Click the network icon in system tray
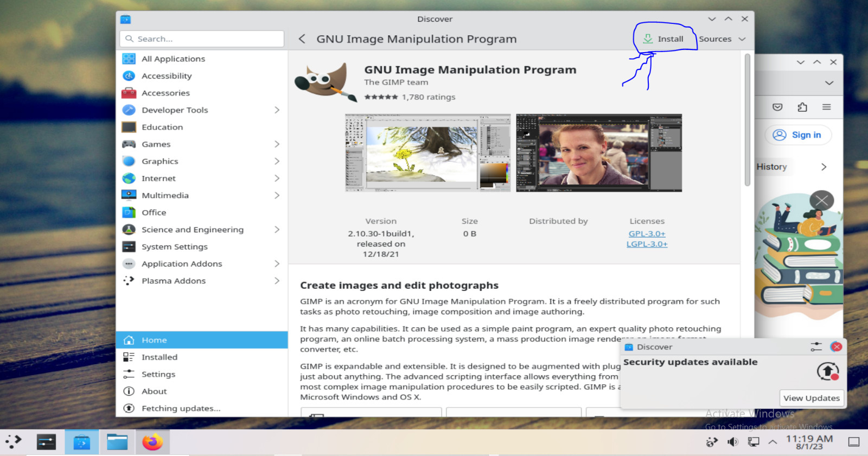Screen dimensions: 868x456 click(754, 442)
